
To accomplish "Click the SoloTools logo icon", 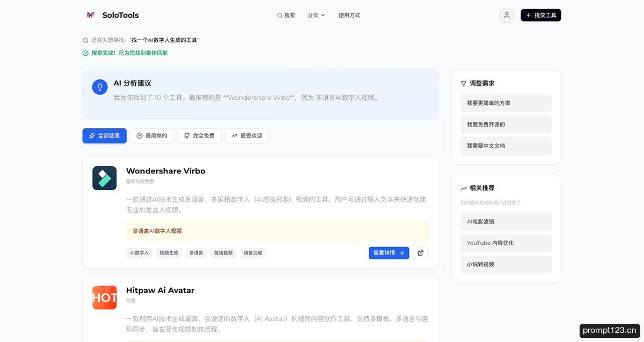I will point(91,15).
